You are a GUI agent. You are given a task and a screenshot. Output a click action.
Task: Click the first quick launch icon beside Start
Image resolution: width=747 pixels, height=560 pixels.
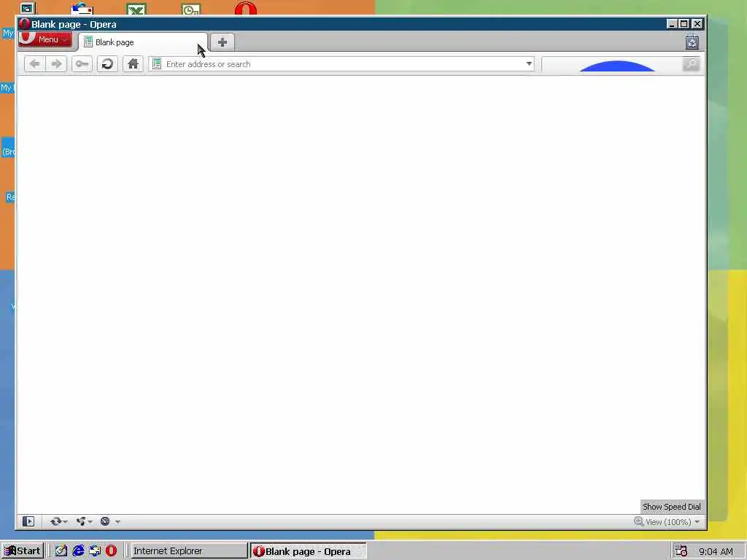coord(61,551)
